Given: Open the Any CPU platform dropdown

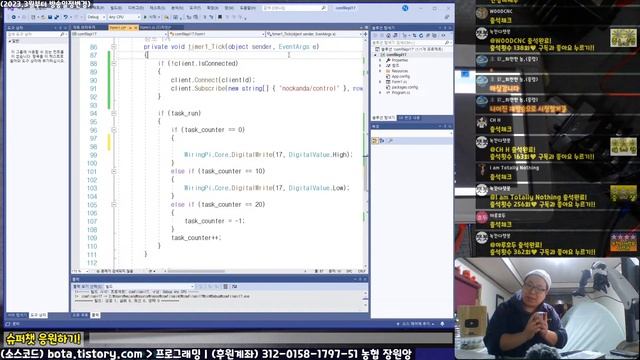Looking at the screenshot, I should click(124, 17).
